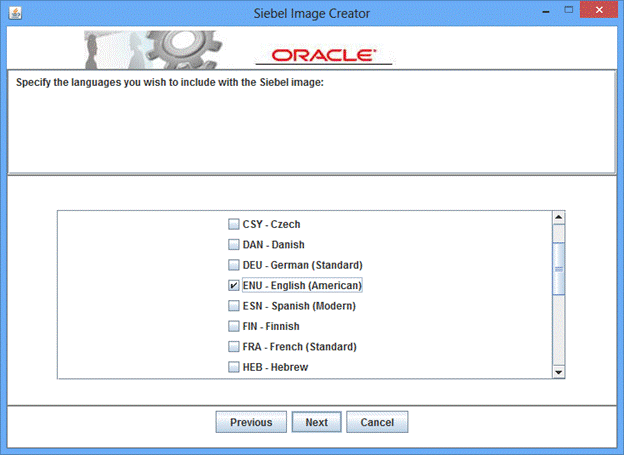This screenshot has width=624, height=455.
Task: Click the 'ESN - Spanish (Modern)' label text
Action: pyautogui.click(x=299, y=306)
